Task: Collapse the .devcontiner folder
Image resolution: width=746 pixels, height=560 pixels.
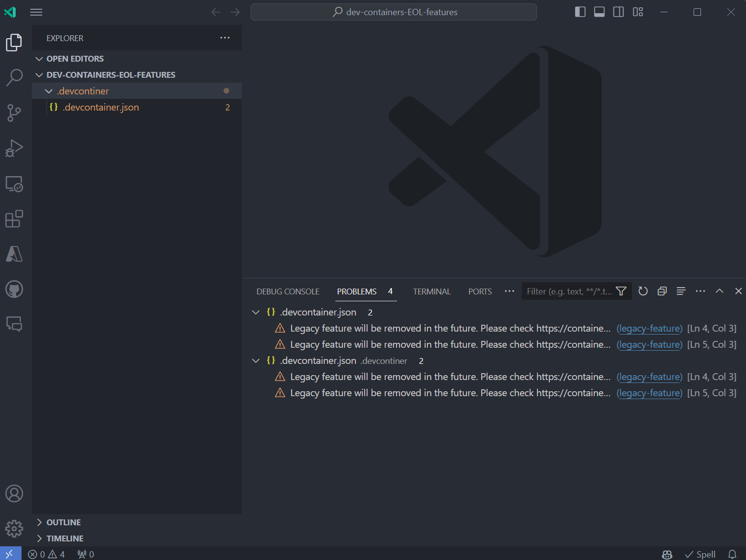Action: pyautogui.click(x=48, y=90)
